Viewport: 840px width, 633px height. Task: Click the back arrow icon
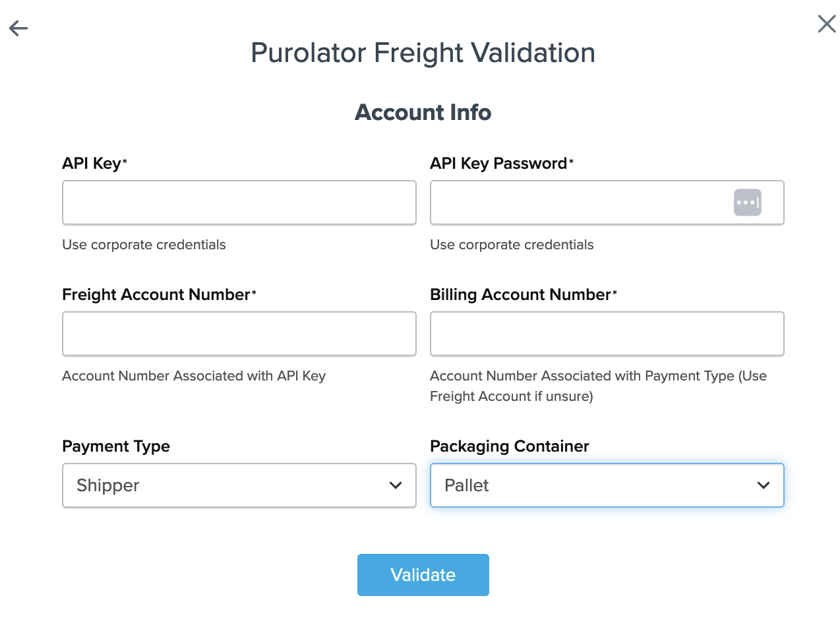tap(18, 28)
